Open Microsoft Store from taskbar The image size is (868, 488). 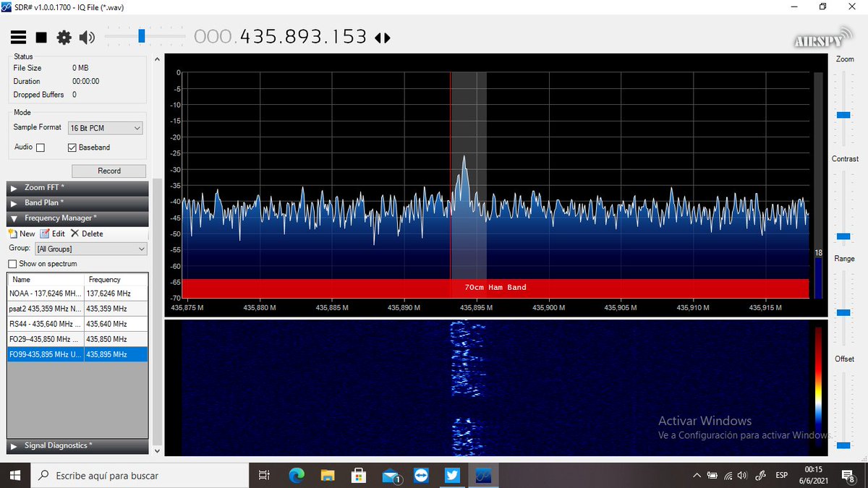pyautogui.click(x=359, y=476)
